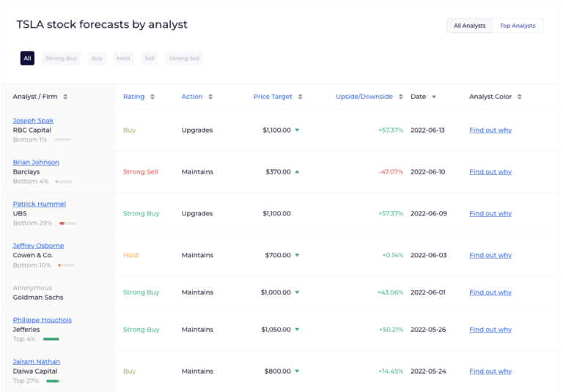Screen dimensions: 563x392
Task: Click the Strong Sell filter chip
Action: [184, 59]
